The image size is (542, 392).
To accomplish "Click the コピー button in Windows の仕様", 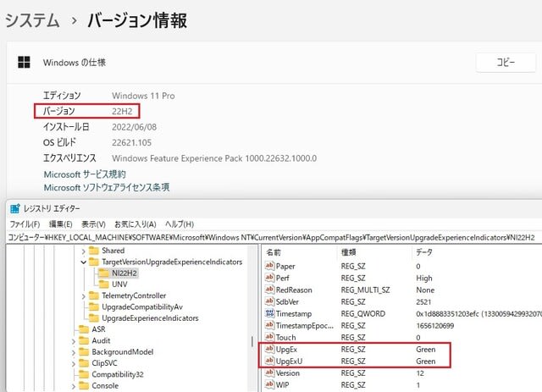I will pos(506,62).
